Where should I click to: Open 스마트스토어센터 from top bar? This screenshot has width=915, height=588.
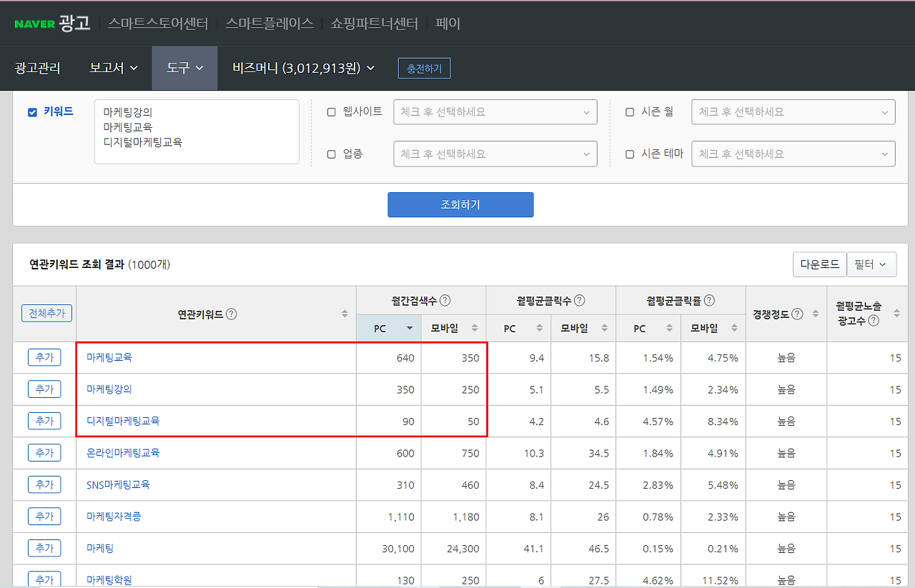(158, 24)
